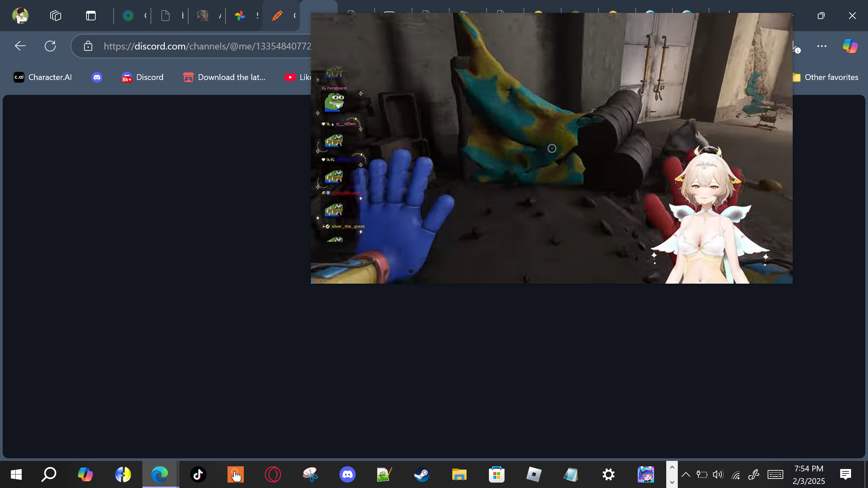
Task: Open the blue-yellow globe taskbar app
Action: 123,474
